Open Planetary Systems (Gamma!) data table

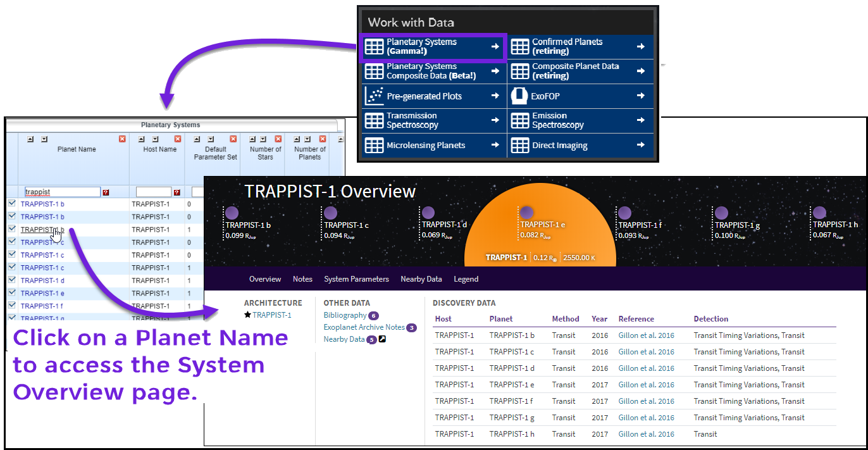[433, 47]
